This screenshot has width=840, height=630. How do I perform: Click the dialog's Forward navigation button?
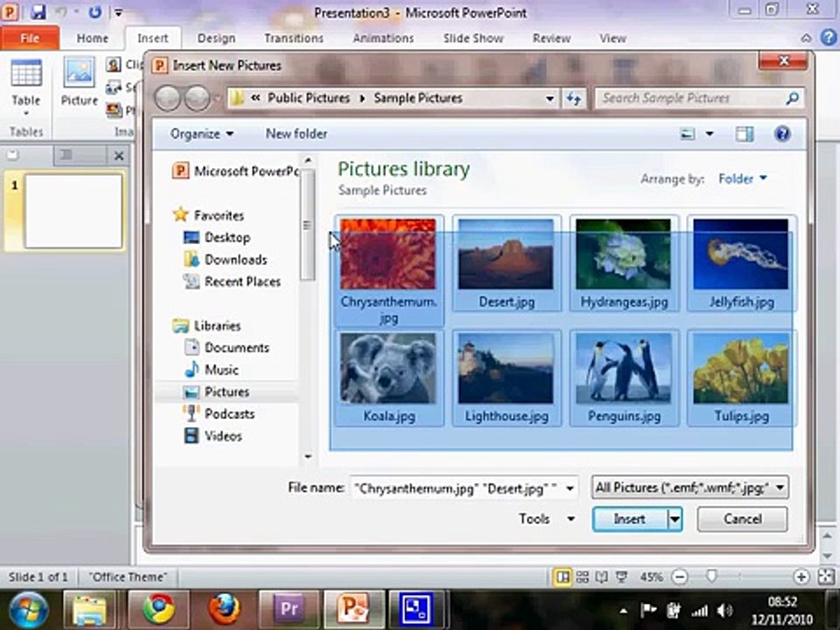point(197,99)
